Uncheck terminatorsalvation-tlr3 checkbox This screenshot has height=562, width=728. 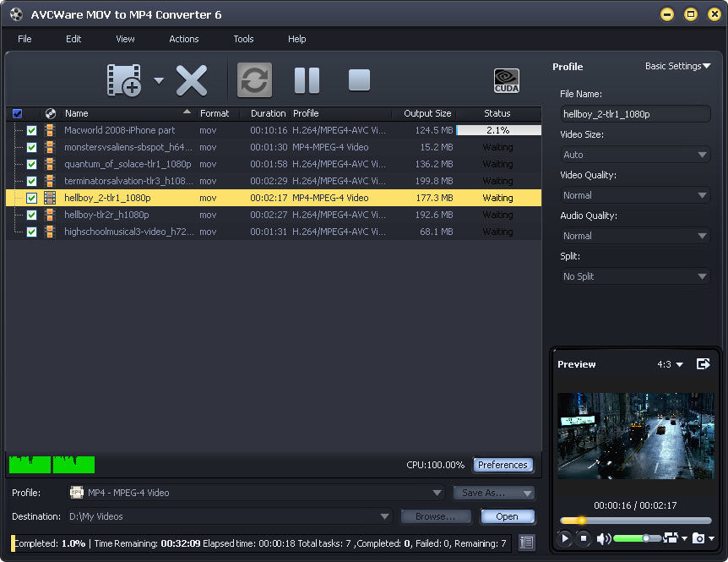pyautogui.click(x=31, y=181)
